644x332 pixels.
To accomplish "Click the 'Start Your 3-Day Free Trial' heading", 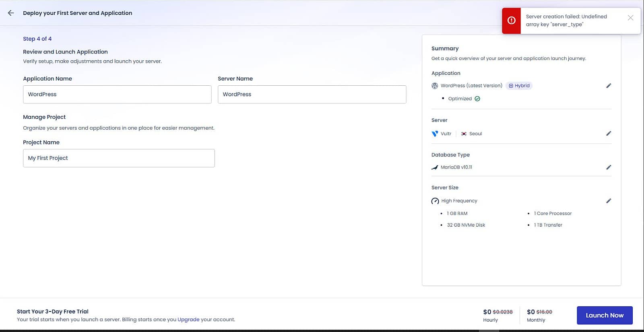I will pos(53,311).
